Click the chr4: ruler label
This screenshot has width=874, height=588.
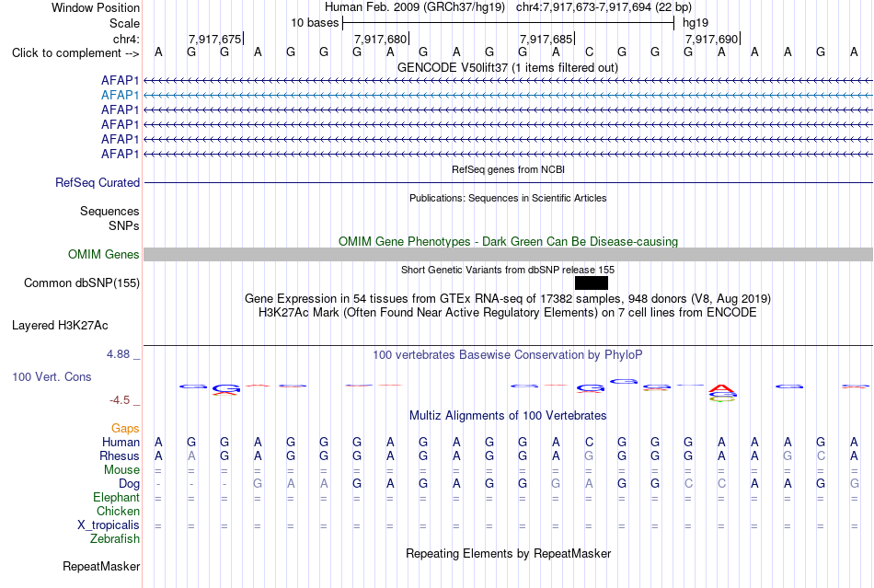click(126, 39)
